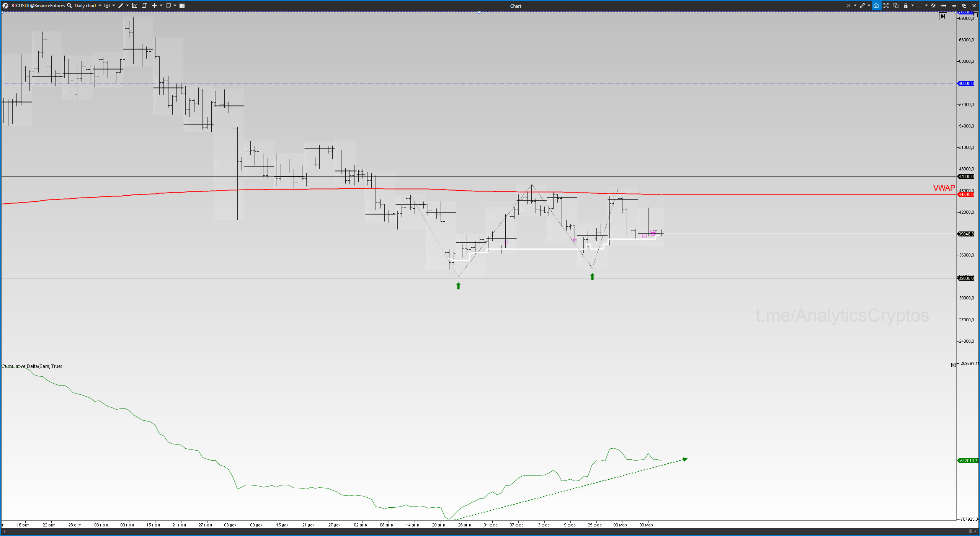This screenshot has height=536, width=980.
Task: Click the current price 39048,3 tag
Action: [x=966, y=234]
